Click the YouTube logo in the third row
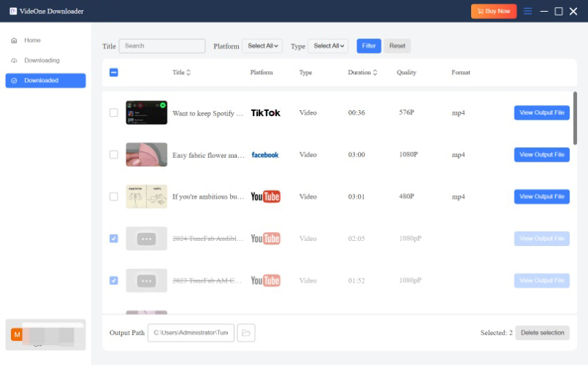 click(265, 197)
